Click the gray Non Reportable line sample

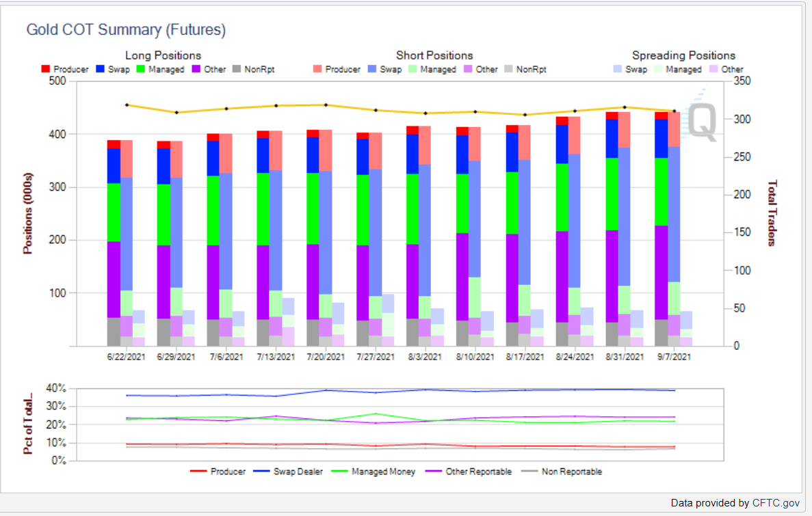click(x=529, y=472)
